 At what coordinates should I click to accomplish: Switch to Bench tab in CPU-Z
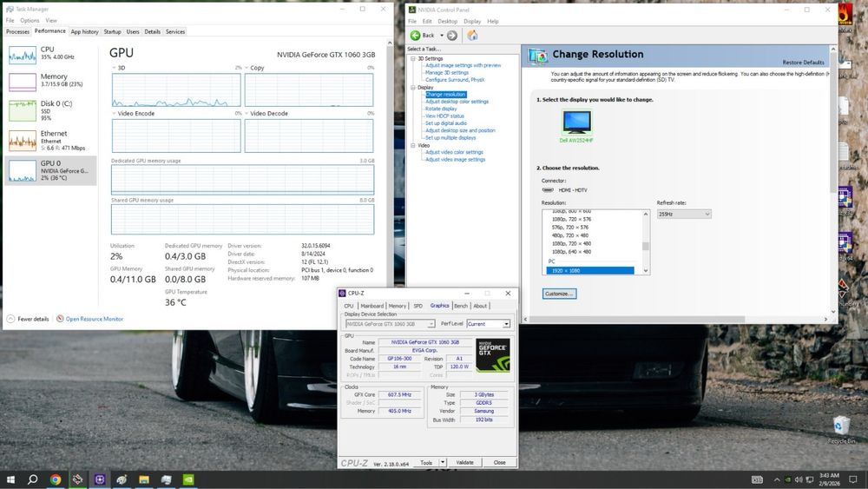(461, 307)
